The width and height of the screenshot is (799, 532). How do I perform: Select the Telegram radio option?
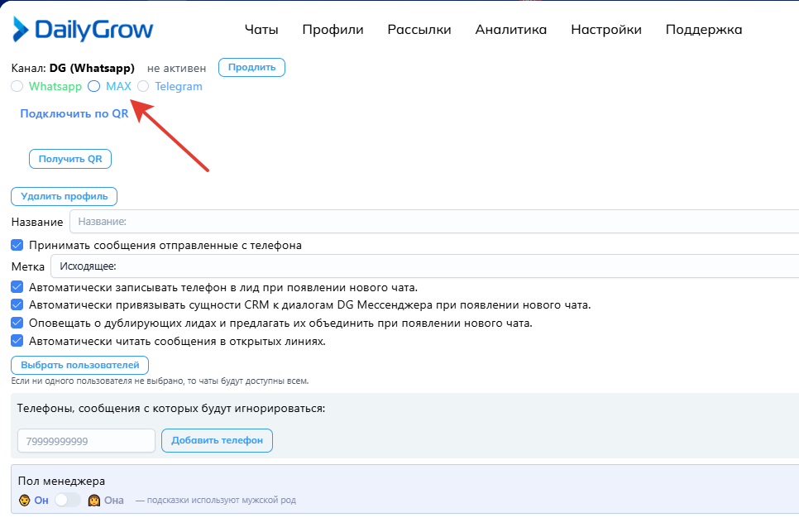click(144, 86)
